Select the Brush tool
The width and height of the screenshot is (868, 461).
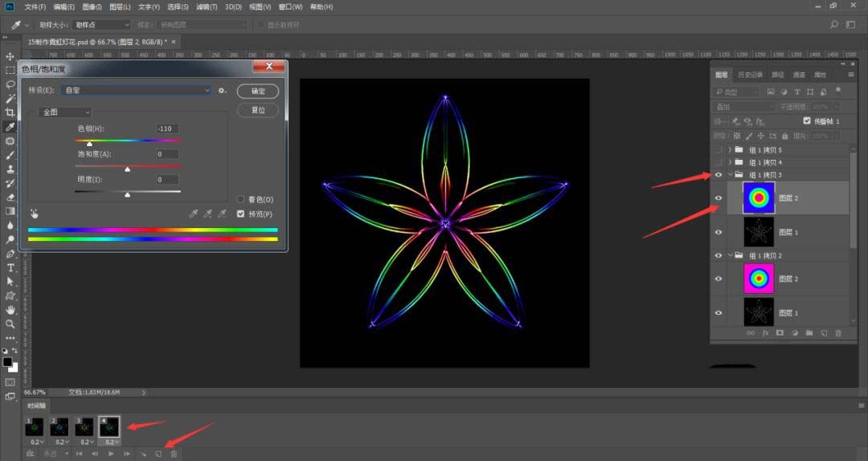click(10, 155)
